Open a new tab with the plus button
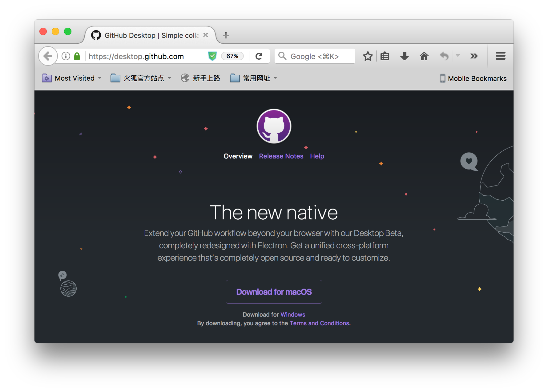 point(226,35)
